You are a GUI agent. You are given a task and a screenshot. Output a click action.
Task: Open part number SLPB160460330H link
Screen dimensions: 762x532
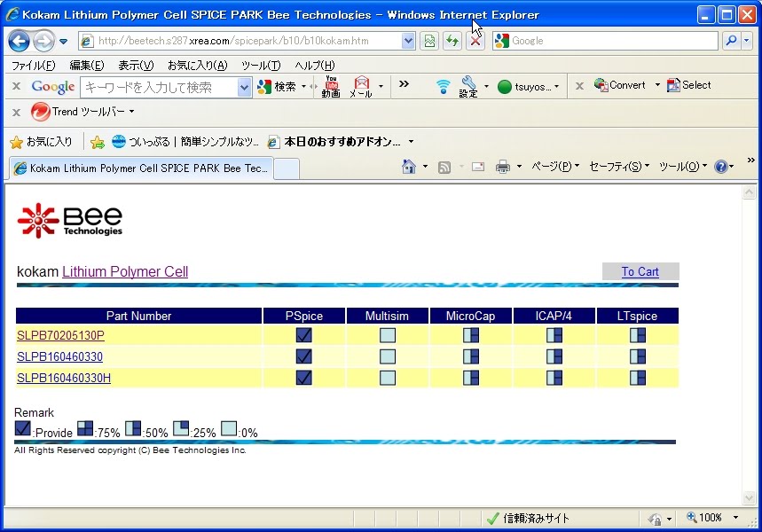pos(64,378)
